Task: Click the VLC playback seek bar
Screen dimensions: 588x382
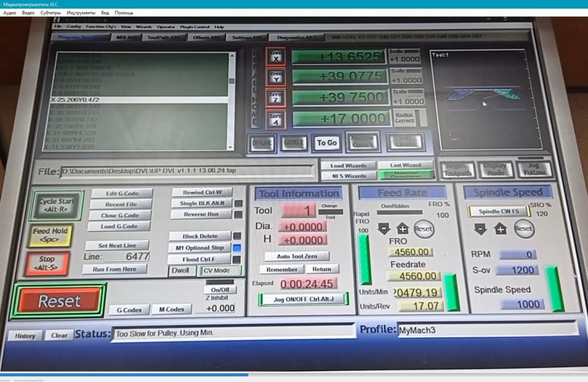Action: coord(294,375)
